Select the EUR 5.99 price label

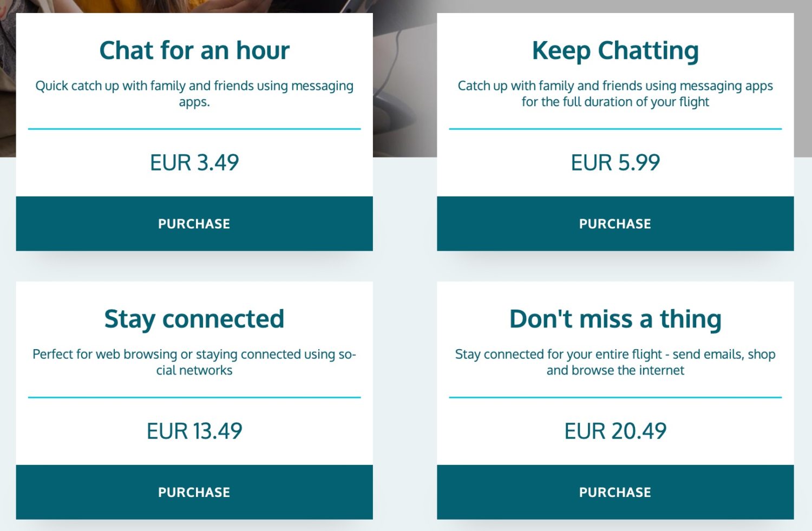[615, 161]
